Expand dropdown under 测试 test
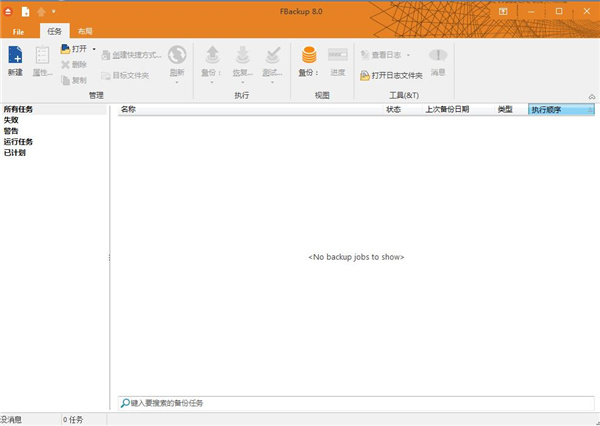Viewport: 600px width, 426px height. pos(272,82)
